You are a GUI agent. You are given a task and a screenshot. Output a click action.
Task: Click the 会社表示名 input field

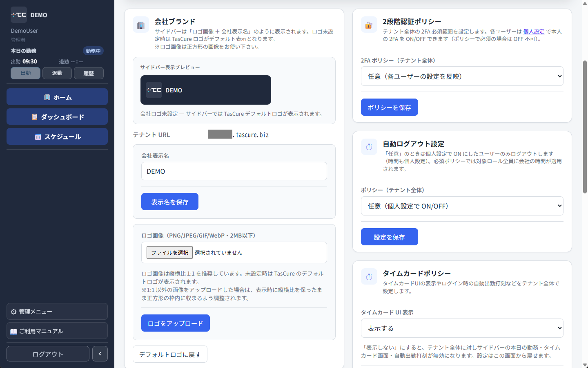pos(234,171)
